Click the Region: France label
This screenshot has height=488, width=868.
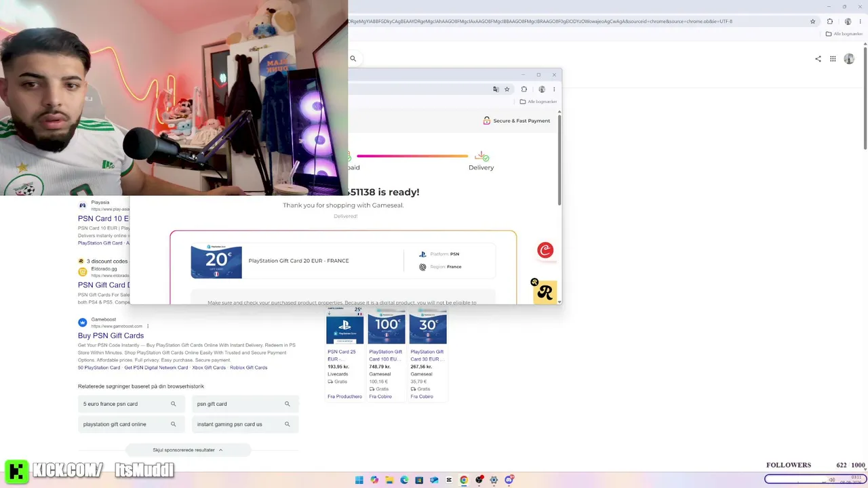pyautogui.click(x=446, y=267)
